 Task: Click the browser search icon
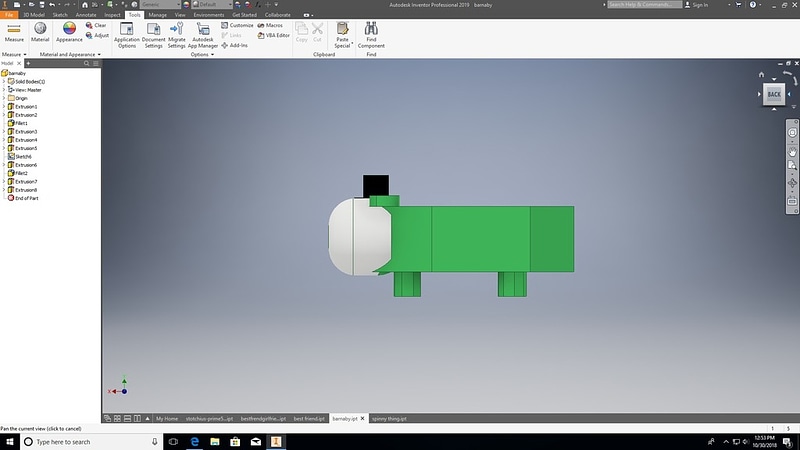point(86,63)
